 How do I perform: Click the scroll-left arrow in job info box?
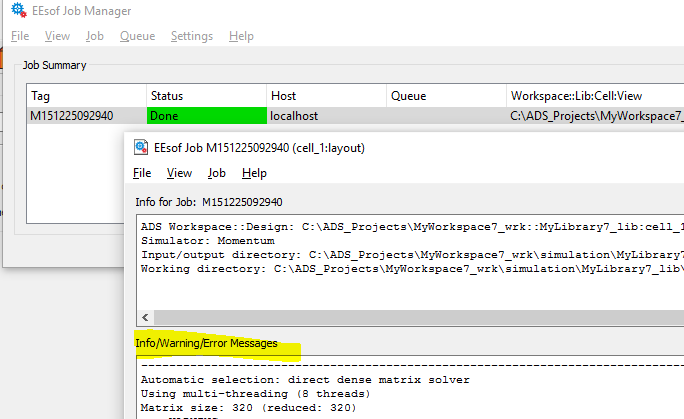click(x=145, y=317)
